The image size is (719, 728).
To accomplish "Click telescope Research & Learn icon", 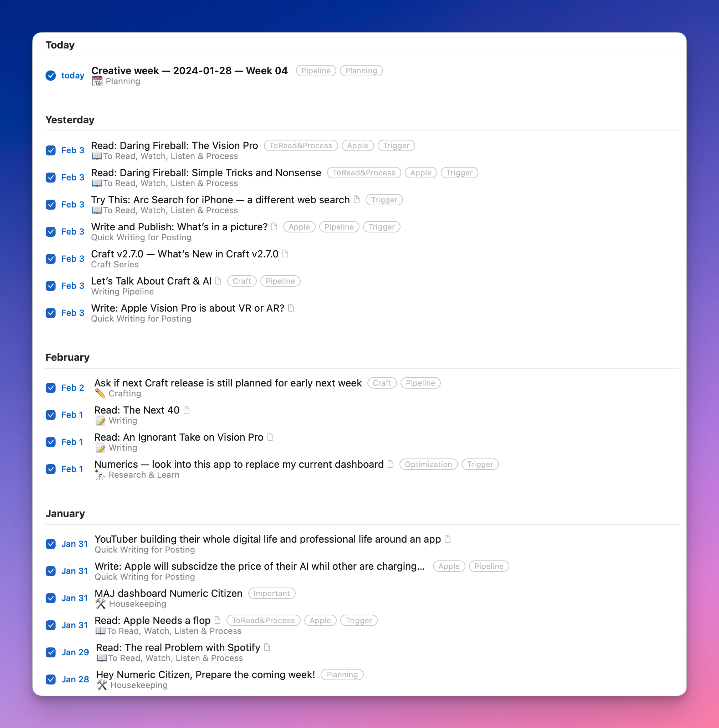I will pyautogui.click(x=100, y=475).
